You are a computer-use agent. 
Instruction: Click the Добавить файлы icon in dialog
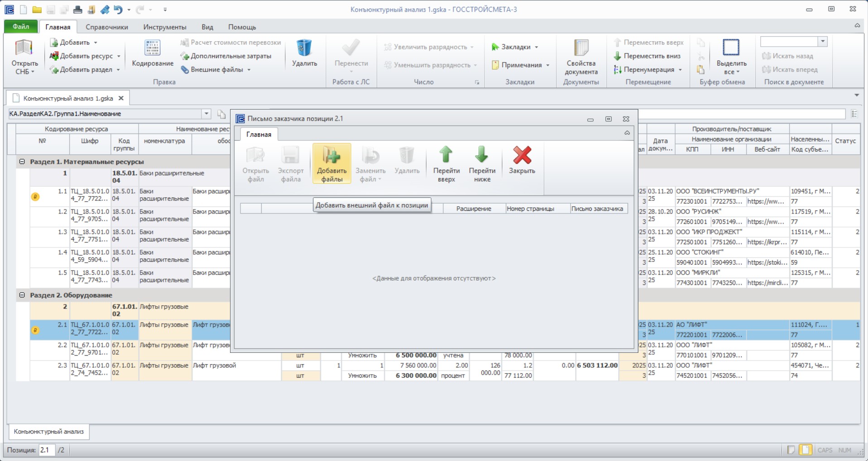pos(331,155)
